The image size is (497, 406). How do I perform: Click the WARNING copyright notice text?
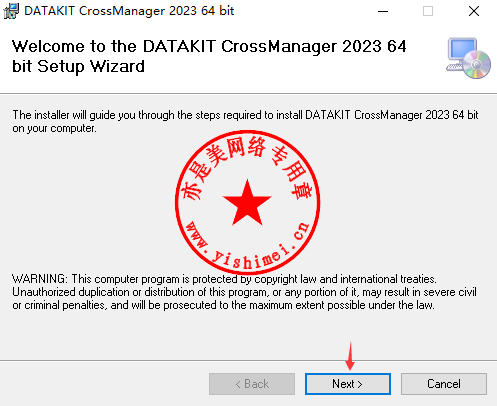coord(244,292)
